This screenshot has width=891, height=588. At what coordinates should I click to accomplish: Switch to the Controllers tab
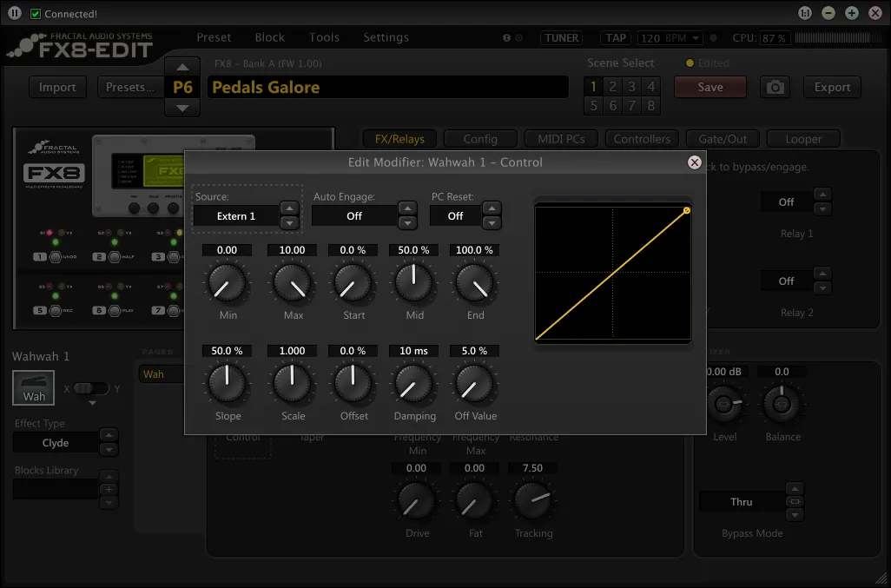click(642, 139)
